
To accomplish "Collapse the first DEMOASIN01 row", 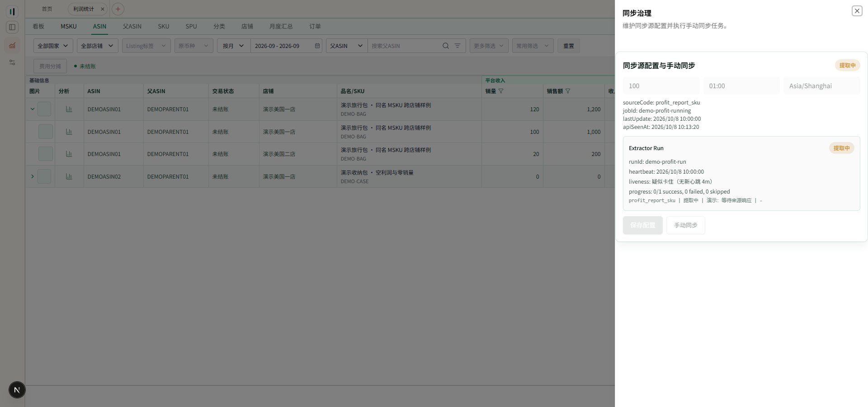I will 32,109.
